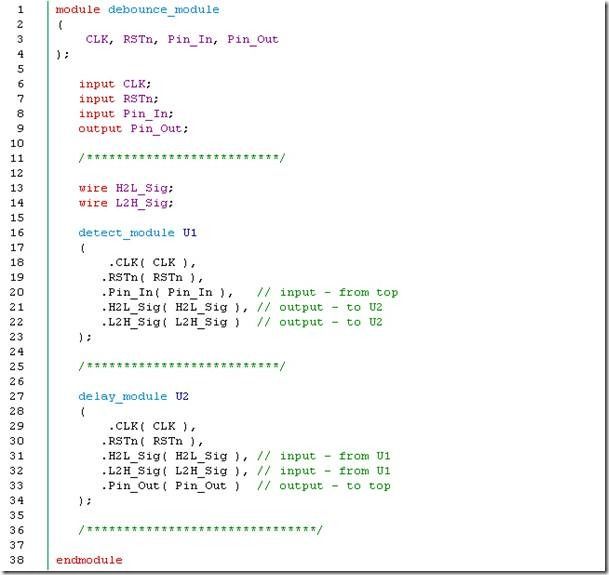Screen dimensions: 609x575
Task: Click line number 27 in the gutter
Action: [x=17, y=396]
